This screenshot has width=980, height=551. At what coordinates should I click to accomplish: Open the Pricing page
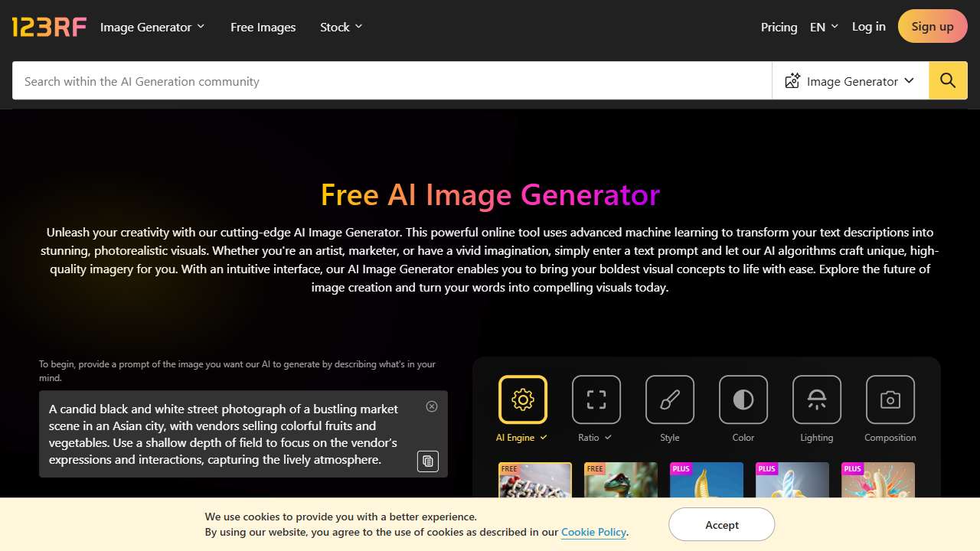click(x=779, y=27)
